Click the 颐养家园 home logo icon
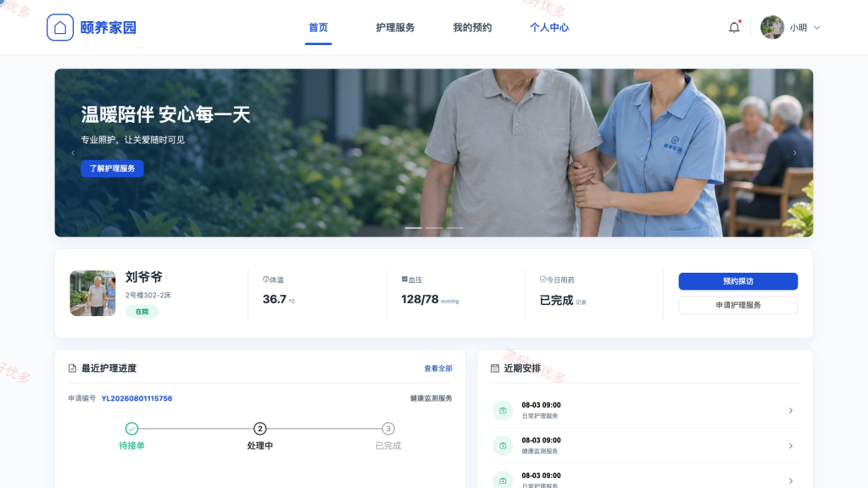Viewport: 868px width, 488px height. (x=60, y=27)
